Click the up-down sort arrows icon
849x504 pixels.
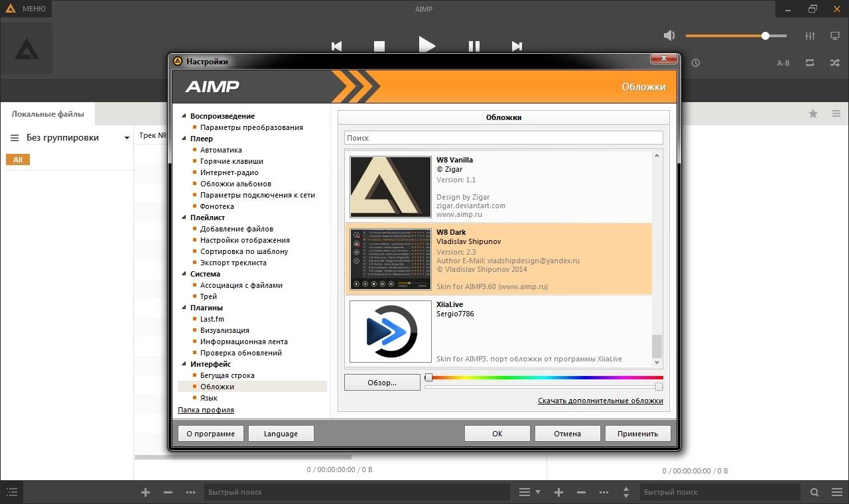coord(626,492)
